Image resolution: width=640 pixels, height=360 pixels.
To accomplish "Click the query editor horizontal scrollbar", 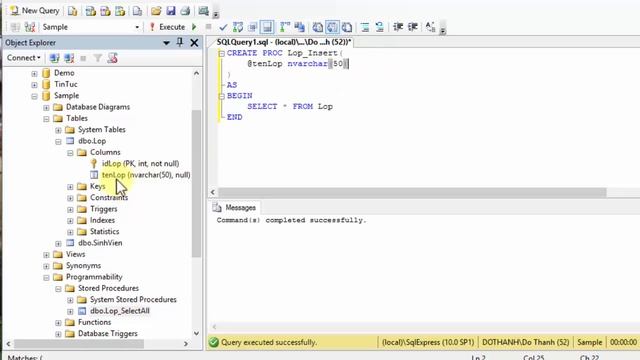I will pos(412,192).
